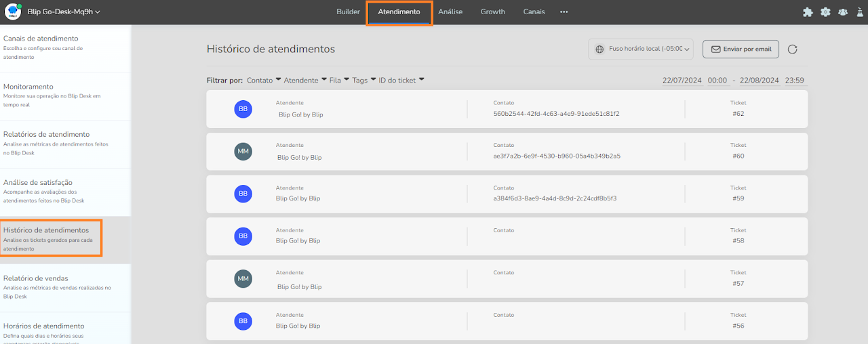This screenshot has height=344, width=868.
Task: Click the puzzle piece extensions icon
Action: (807, 12)
